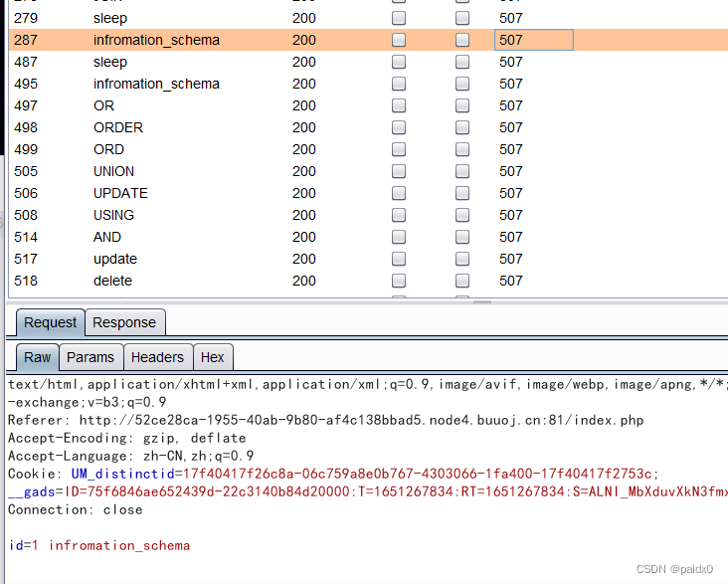Select the sleep payload in row 279
This screenshot has width=728, height=584.
pos(110,18)
